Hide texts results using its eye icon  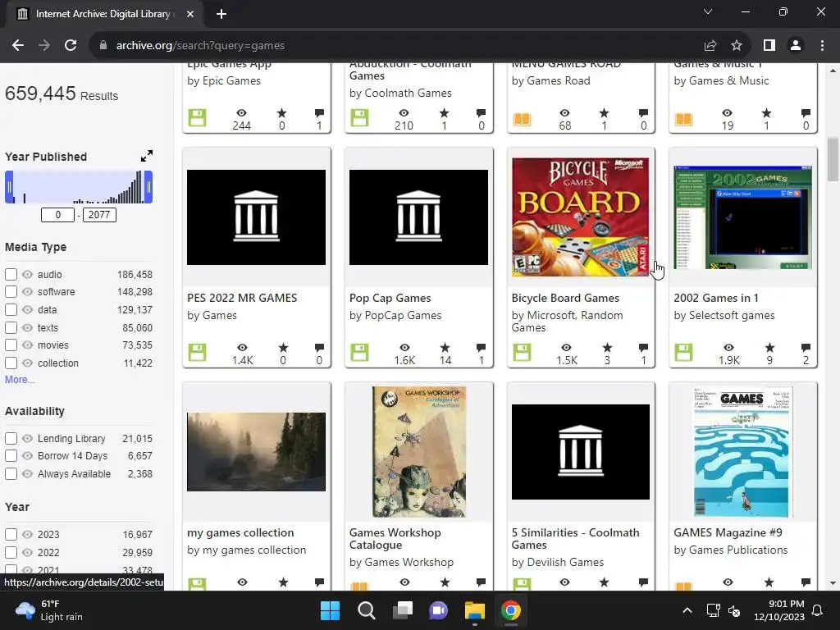pyautogui.click(x=27, y=327)
